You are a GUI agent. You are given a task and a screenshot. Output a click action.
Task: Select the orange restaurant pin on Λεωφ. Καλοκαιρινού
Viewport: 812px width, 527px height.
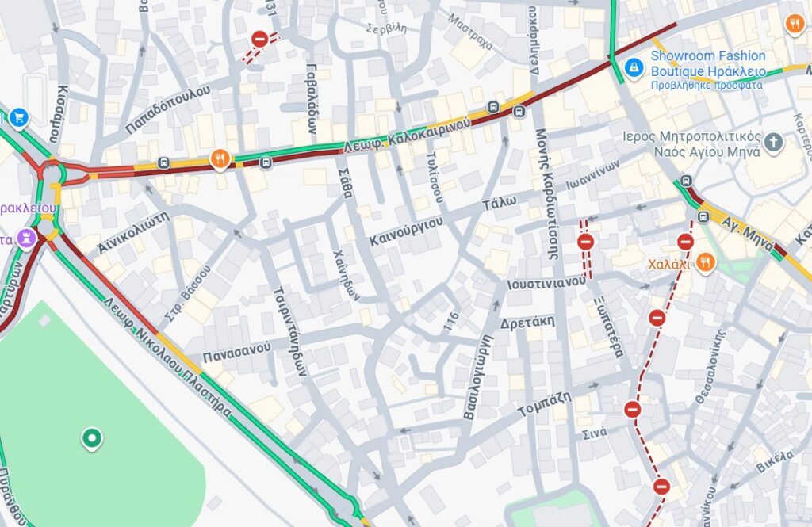click(x=220, y=159)
